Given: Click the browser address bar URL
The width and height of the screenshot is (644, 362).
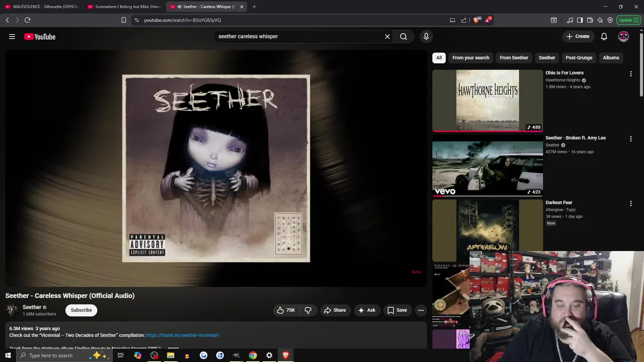Looking at the screenshot, I should [182, 20].
